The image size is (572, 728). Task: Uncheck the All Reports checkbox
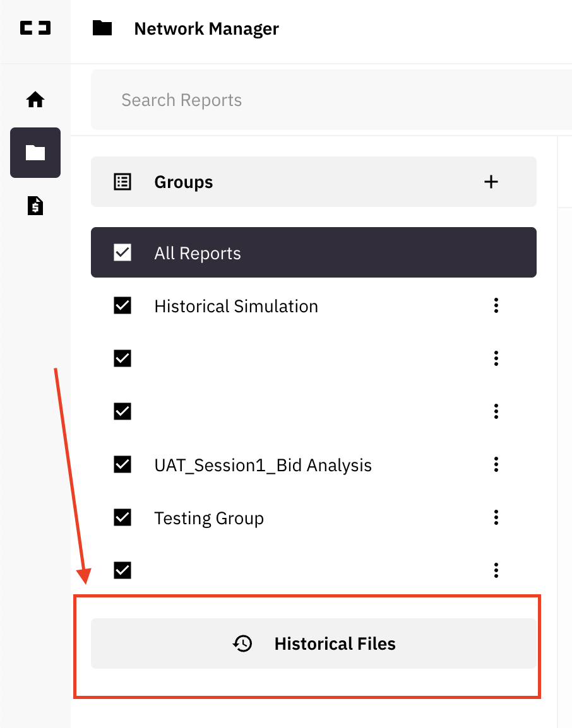click(122, 252)
